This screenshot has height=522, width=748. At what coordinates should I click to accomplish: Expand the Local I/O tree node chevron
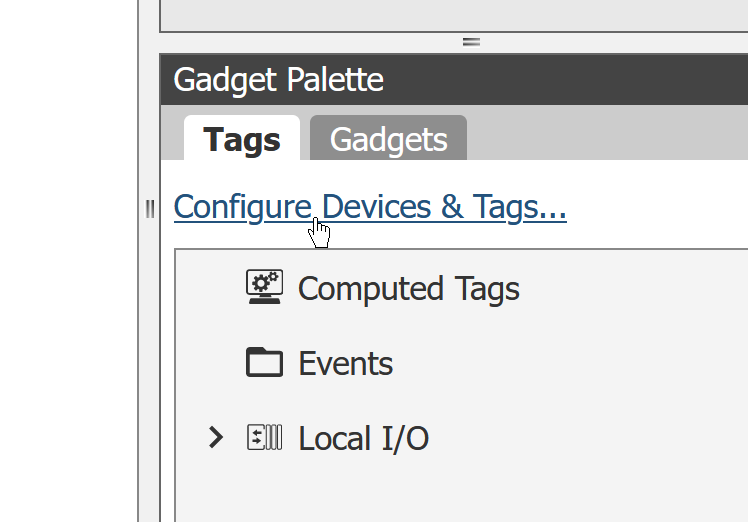coord(216,437)
